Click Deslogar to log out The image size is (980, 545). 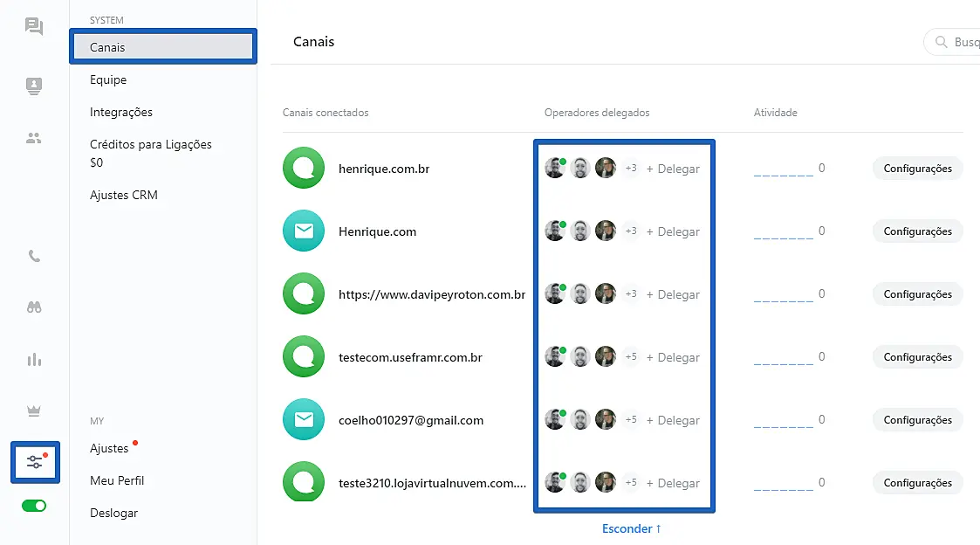tap(113, 513)
